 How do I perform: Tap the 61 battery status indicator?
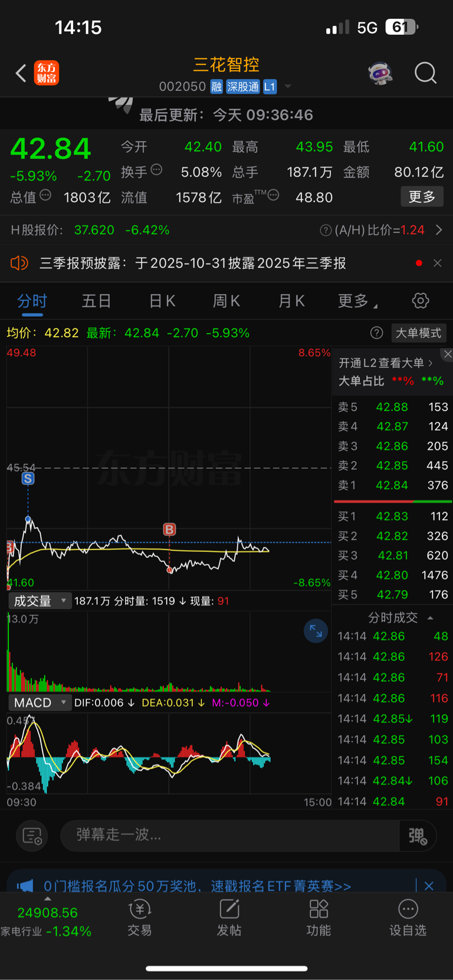pos(402,27)
